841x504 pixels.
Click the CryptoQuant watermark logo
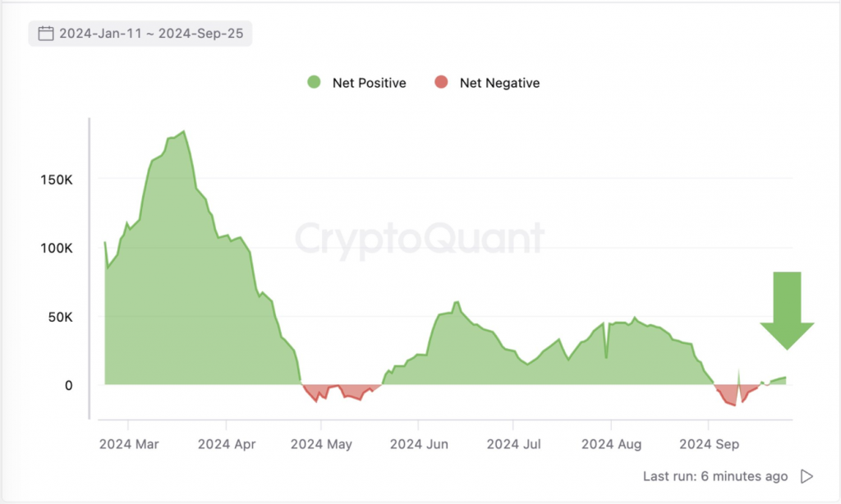pos(419,239)
